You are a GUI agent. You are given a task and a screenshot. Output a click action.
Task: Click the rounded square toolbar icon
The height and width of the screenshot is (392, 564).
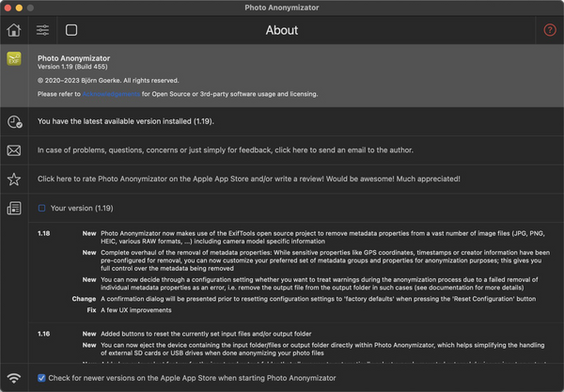click(x=71, y=30)
